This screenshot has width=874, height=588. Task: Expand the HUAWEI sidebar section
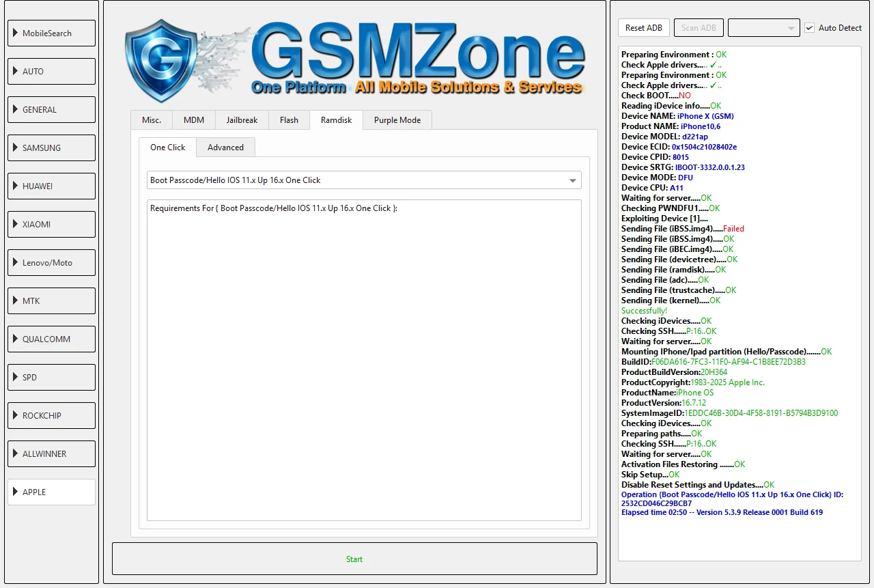tap(51, 186)
